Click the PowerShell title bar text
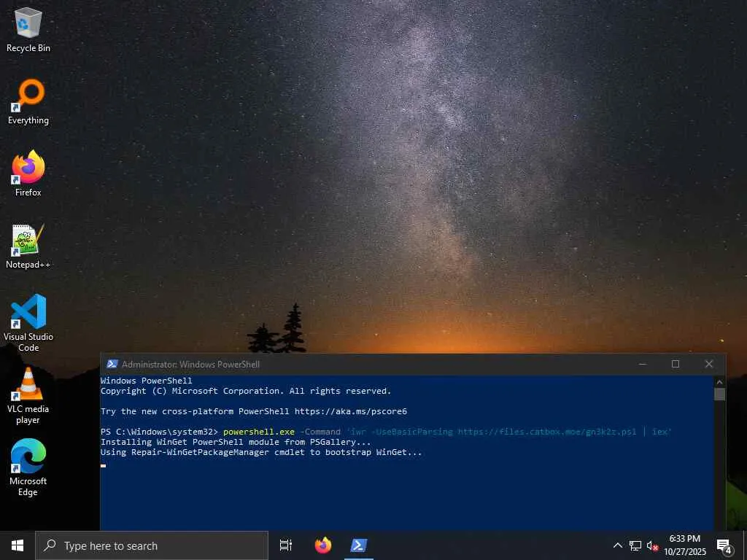This screenshot has height=560, width=747. coord(190,365)
